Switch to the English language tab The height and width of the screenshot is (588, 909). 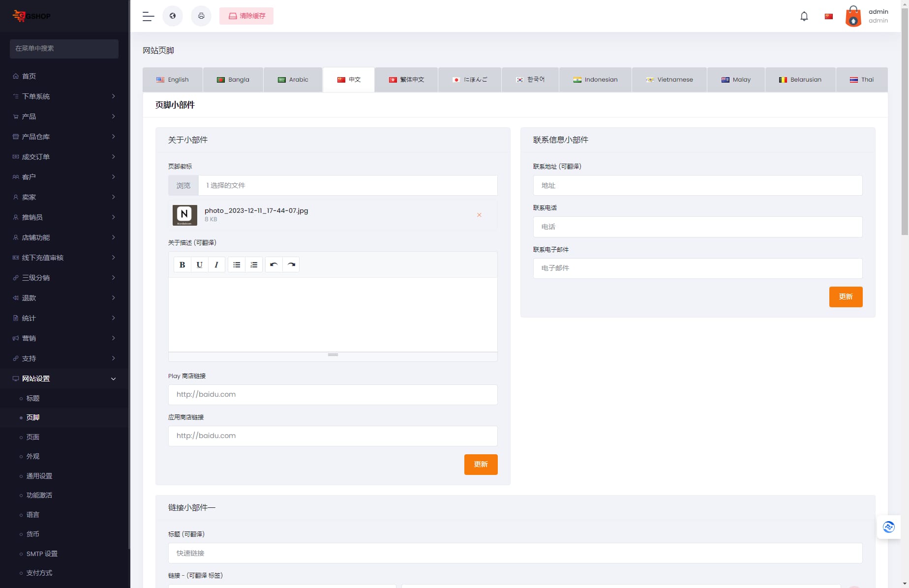pos(173,80)
